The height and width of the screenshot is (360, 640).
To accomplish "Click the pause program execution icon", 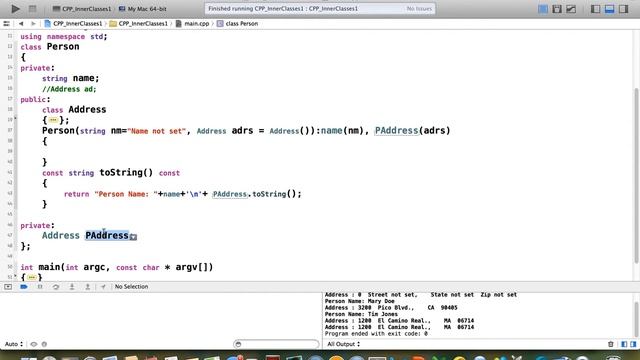I will (x=40, y=287).
